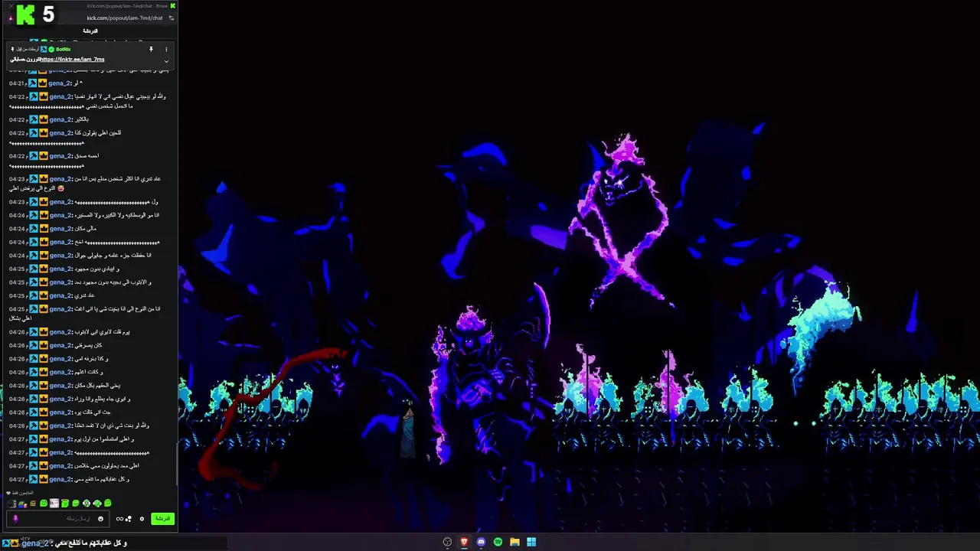Click the message reading 'كان يصرفني'
This screenshot has height=551, width=980.
tap(89, 345)
